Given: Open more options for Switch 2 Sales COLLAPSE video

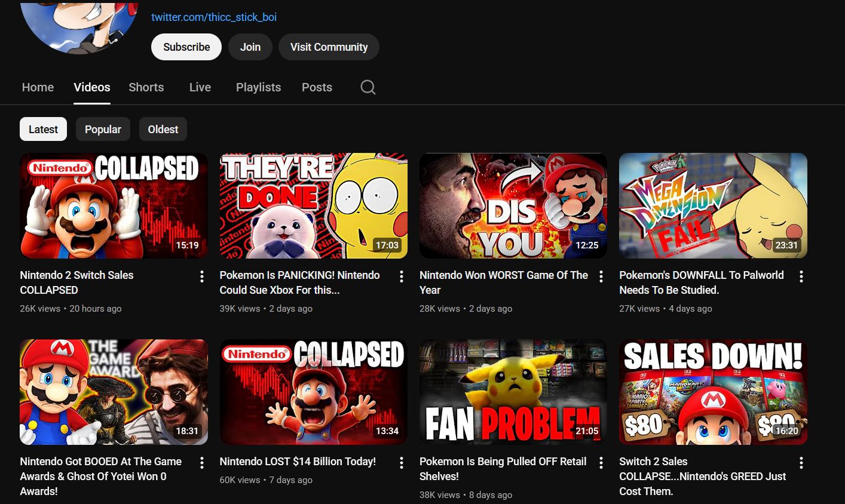Looking at the screenshot, I should [801, 462].
